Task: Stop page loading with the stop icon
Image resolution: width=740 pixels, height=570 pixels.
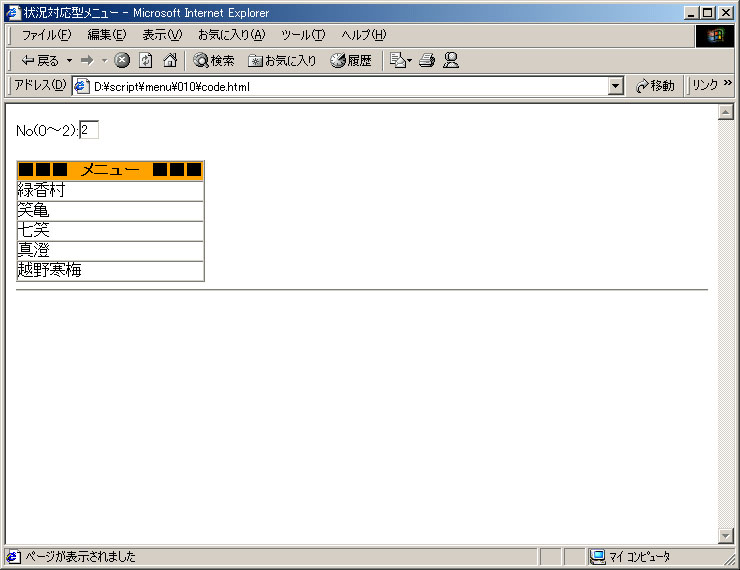Action: pyautogui.click(x=122, y=60)
